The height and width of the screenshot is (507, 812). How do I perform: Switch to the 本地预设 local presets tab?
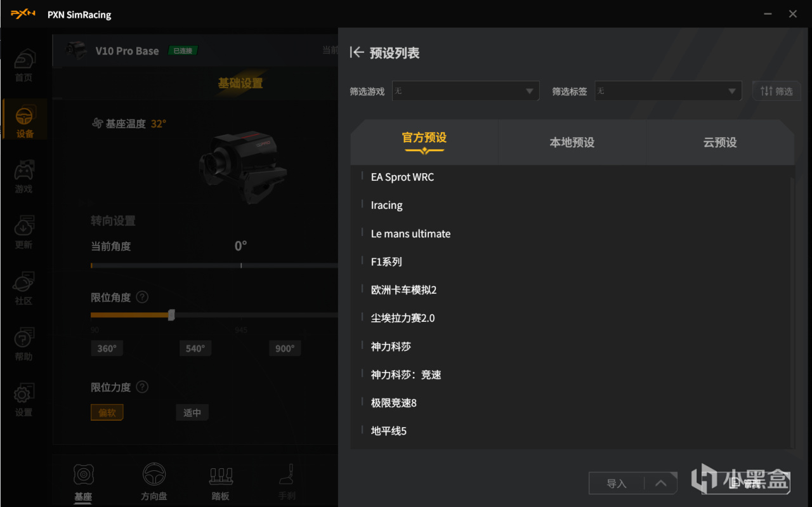point(572,142)
